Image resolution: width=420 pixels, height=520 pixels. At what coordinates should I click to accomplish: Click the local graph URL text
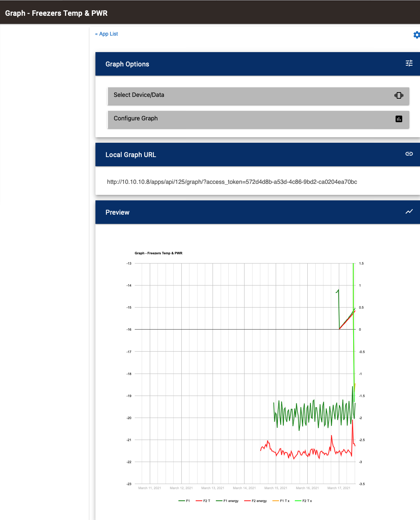click(232, 182)
